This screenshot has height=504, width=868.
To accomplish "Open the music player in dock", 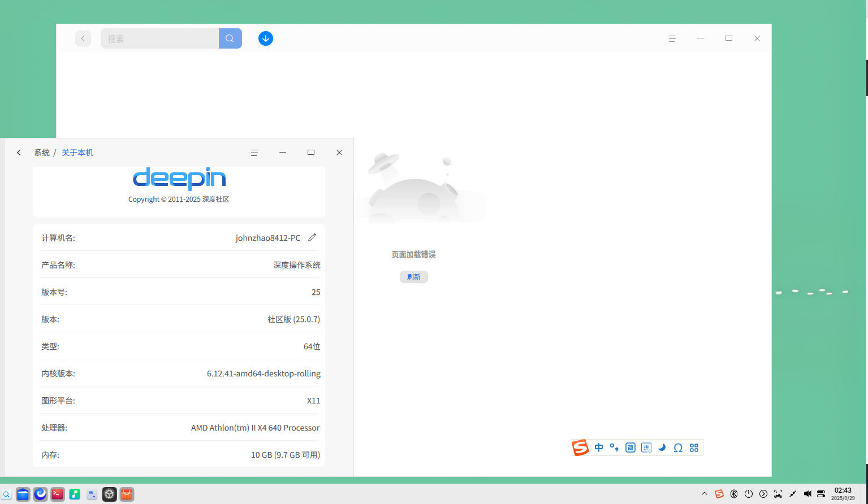I will point(75,494).
